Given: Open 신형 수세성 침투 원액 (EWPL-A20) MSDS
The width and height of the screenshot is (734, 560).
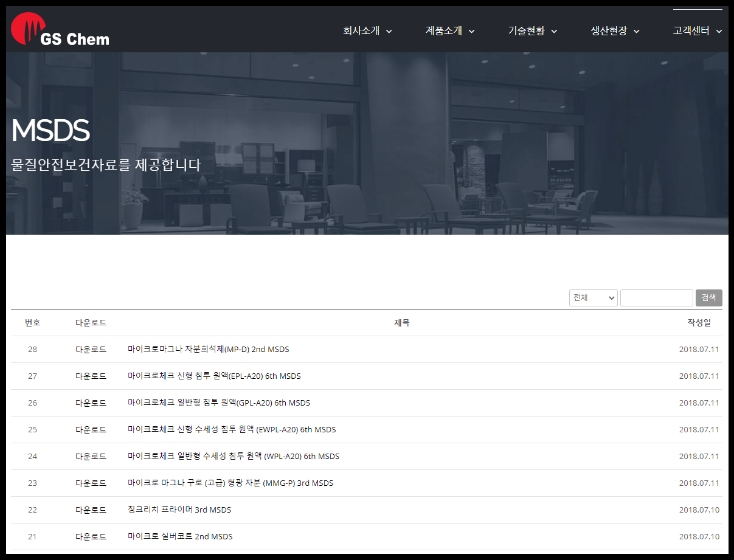Looking at the screenshot, I should [232, 430].
